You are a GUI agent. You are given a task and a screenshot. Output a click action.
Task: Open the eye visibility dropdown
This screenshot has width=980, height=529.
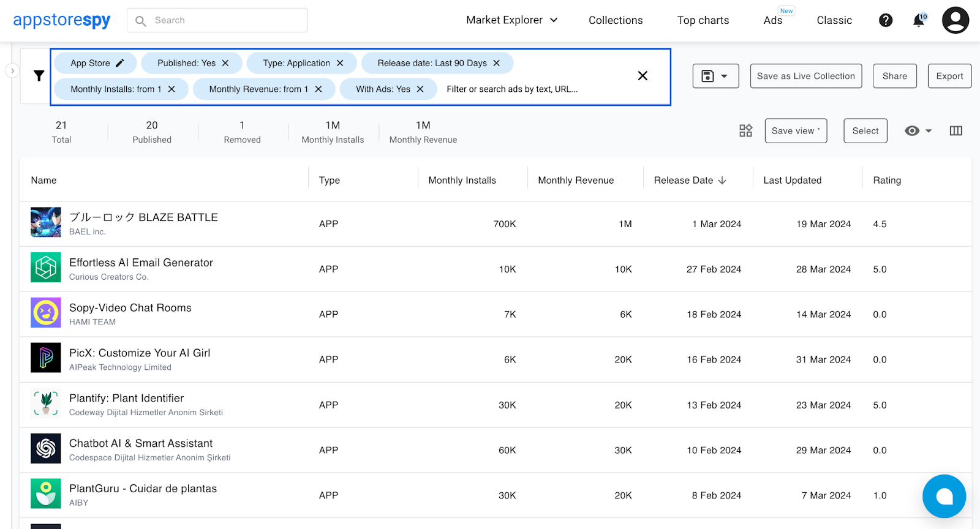coord(918,130)
